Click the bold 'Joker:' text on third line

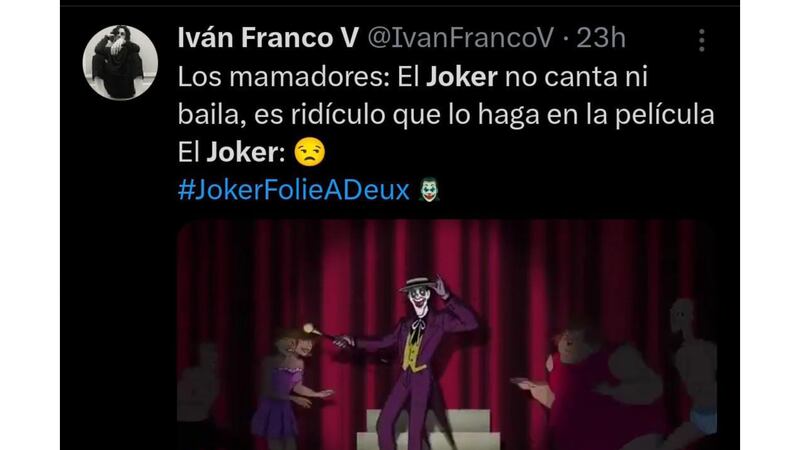tap(245, 152)
